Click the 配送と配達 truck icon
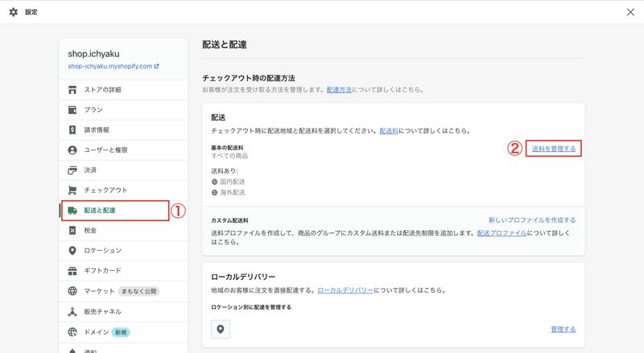The image size is (644, 353). 72,211
